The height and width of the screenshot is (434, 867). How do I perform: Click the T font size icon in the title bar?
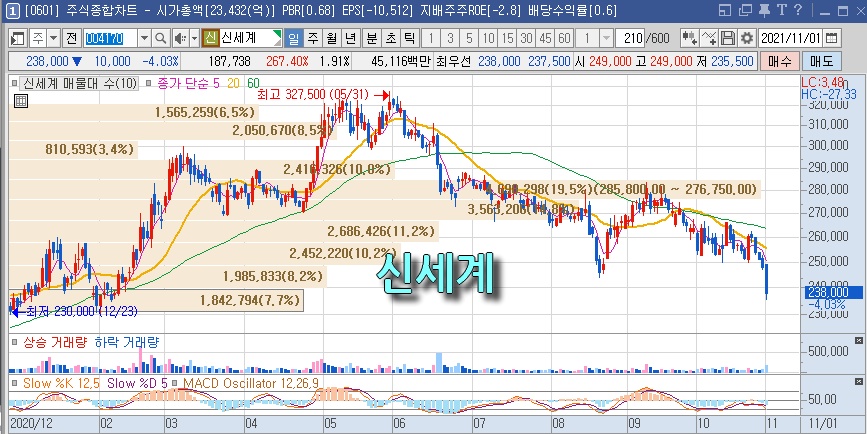point(781,10)
